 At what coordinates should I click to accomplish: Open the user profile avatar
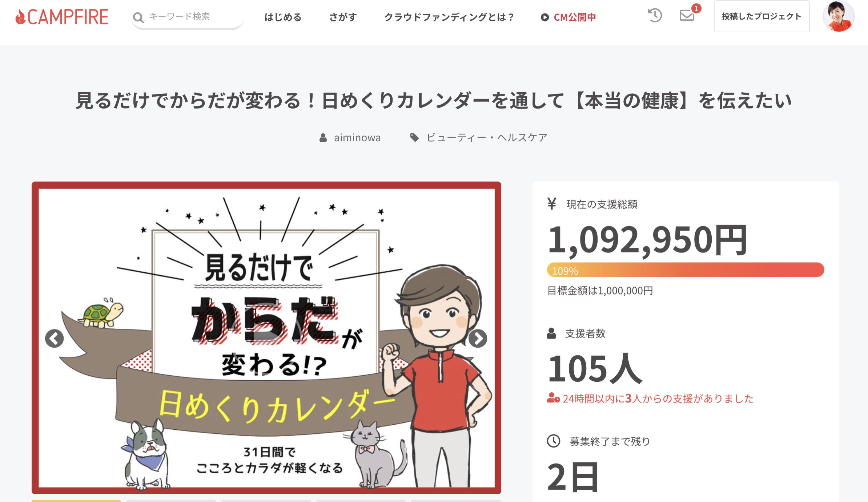(839, 16)
